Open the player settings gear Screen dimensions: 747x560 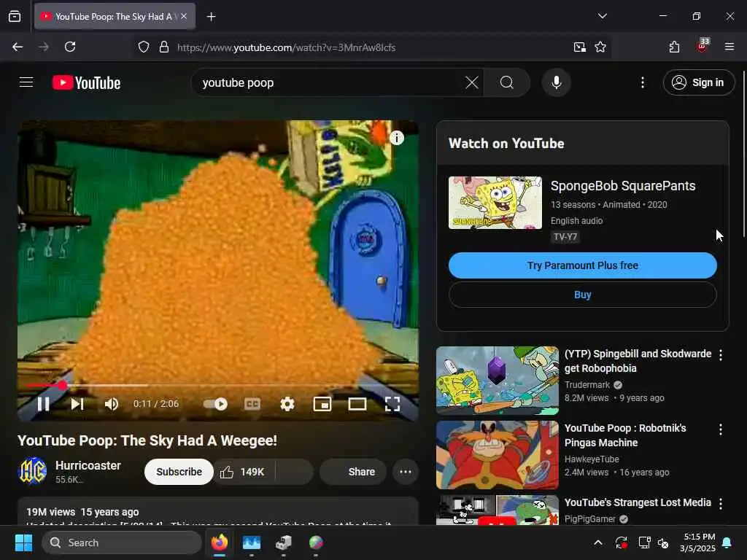pyautogui.click(x=287, y=404)
